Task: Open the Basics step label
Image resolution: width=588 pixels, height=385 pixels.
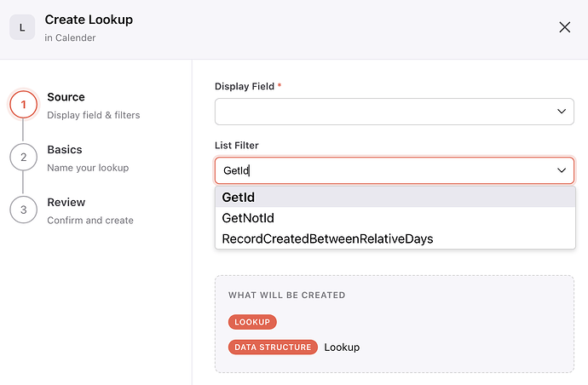Action: (65, 150)
